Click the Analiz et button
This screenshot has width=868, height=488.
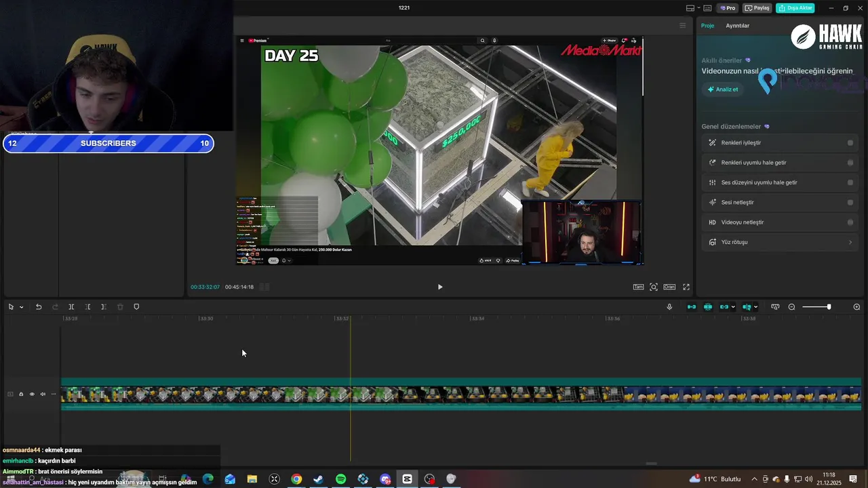[x=722, y=89]
